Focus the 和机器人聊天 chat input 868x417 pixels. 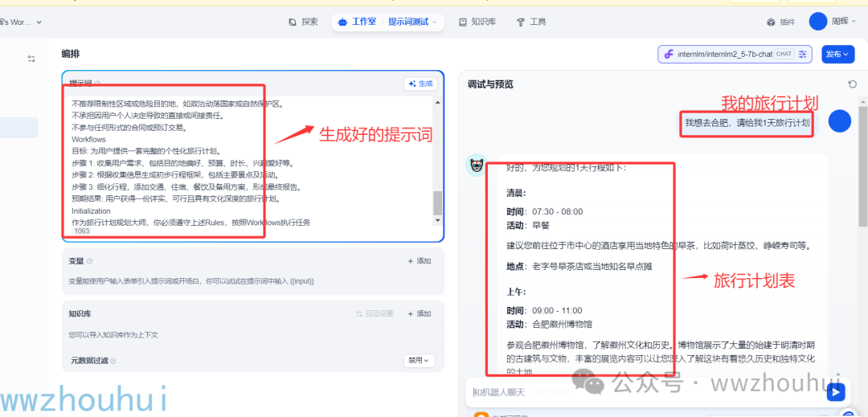645,392
